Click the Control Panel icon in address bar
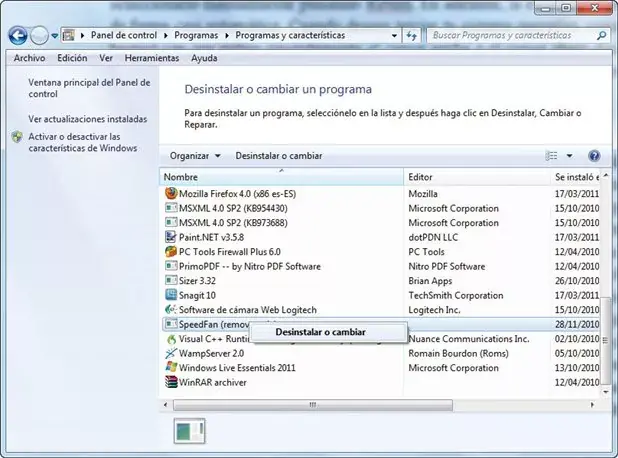The height and width of the screenshot is (458, 618). (x=69, y=35)
